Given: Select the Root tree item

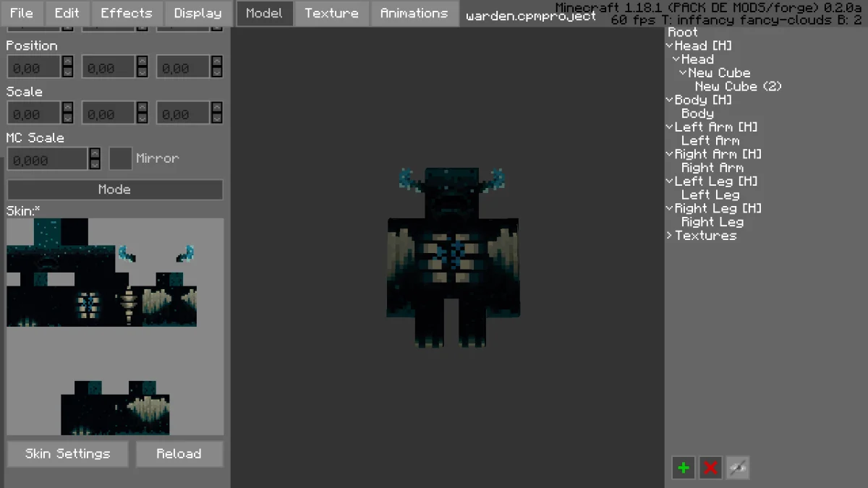Looking at the screenshot, I should 683,33.
